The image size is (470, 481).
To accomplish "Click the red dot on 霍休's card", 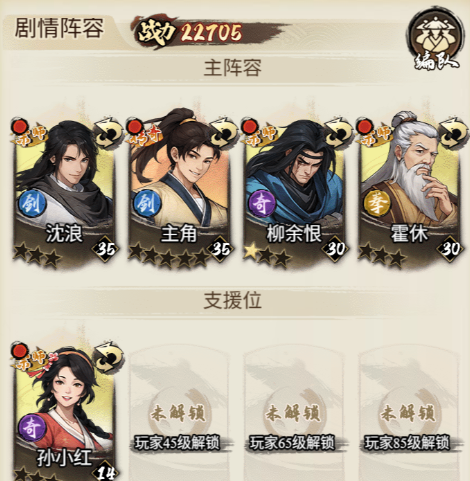I will point(365,126).
